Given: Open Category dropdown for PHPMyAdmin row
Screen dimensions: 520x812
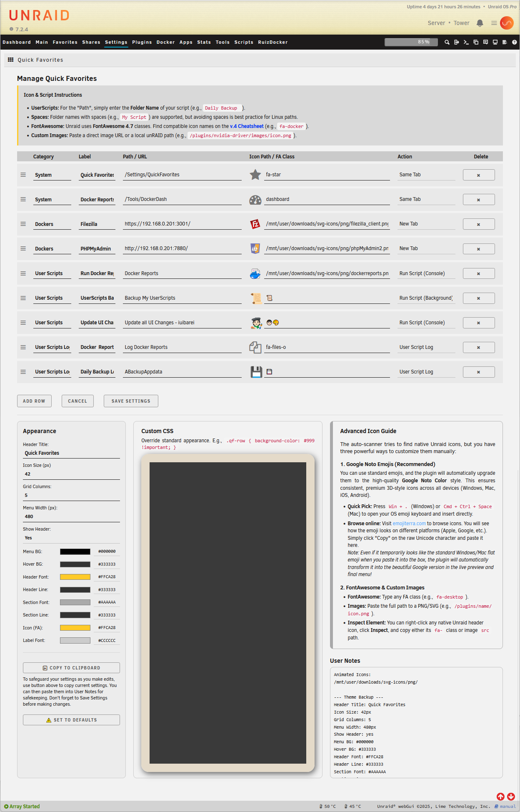Looking at the screenshot, I should (52, 249).
